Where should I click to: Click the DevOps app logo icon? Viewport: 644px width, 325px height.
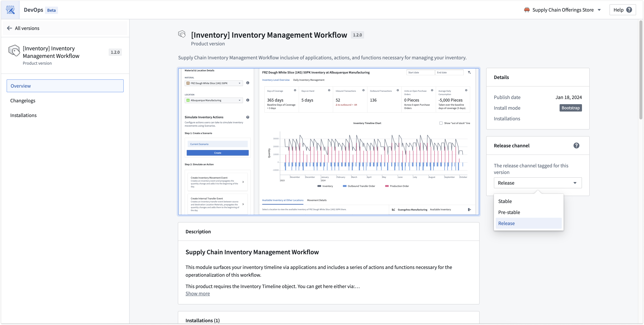(10, 10)
